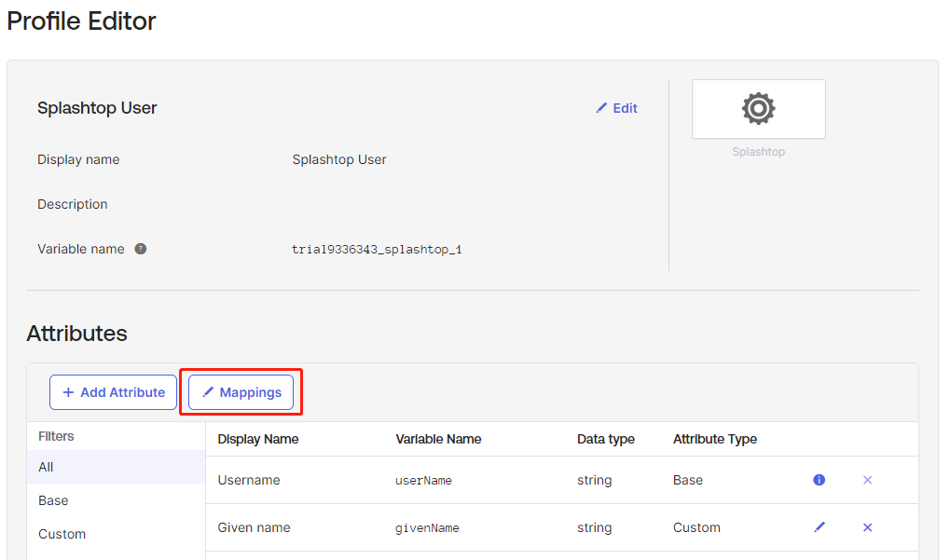The image size is (951, 560).
Task: Click the Given name display name cell
Action: [255, 527]
